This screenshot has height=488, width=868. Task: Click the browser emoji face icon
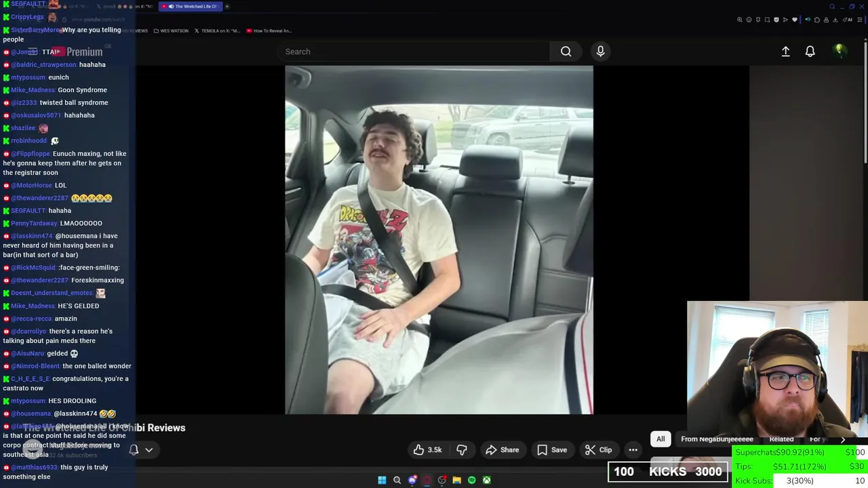click(x=749, y=20)
